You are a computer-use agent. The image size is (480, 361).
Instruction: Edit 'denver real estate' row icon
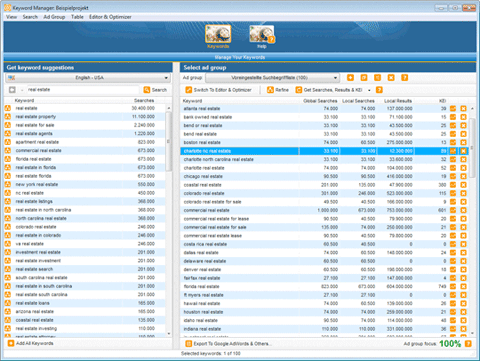coord(453,270)
